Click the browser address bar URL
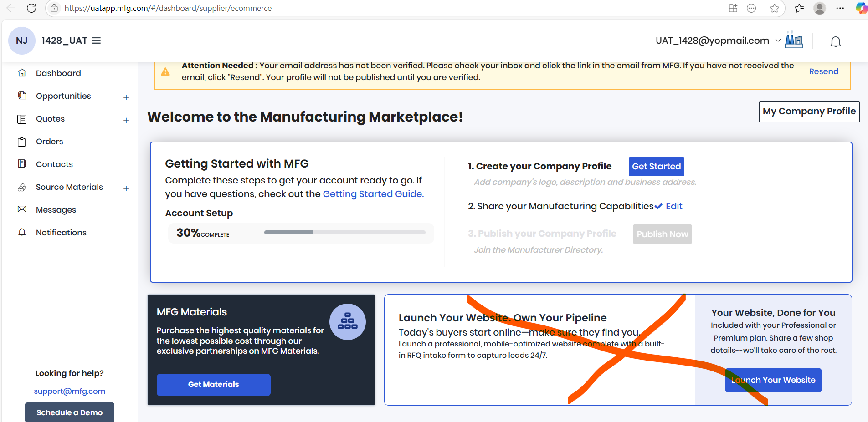Screen dimensions: 868x422 click(x=168, y=8)
